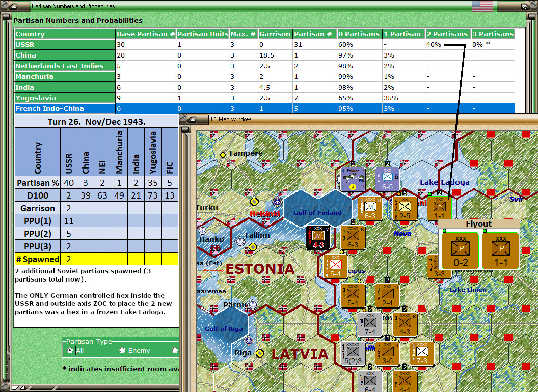The height and width of the screenshot is (392, 538).
Task: Choose the 1-1 partisan in the Flyout
Action: click(x=501, y=250)
